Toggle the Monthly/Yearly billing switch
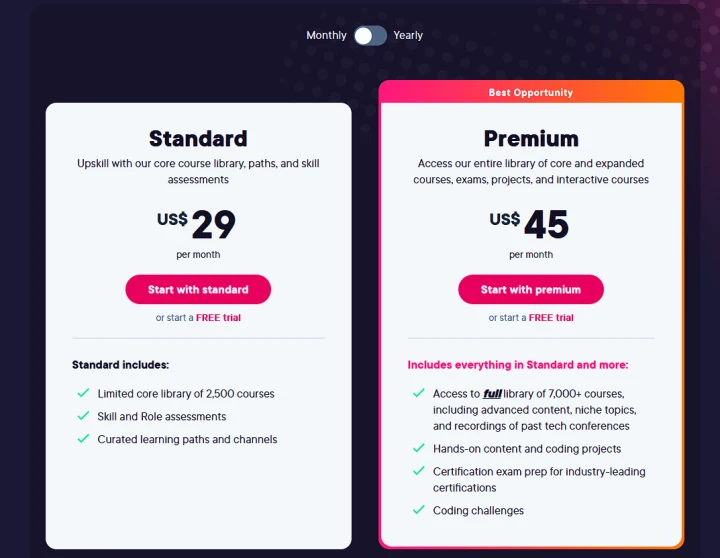Image resolution: width=720 pixels, height=558 pixels. click(370, 35)
